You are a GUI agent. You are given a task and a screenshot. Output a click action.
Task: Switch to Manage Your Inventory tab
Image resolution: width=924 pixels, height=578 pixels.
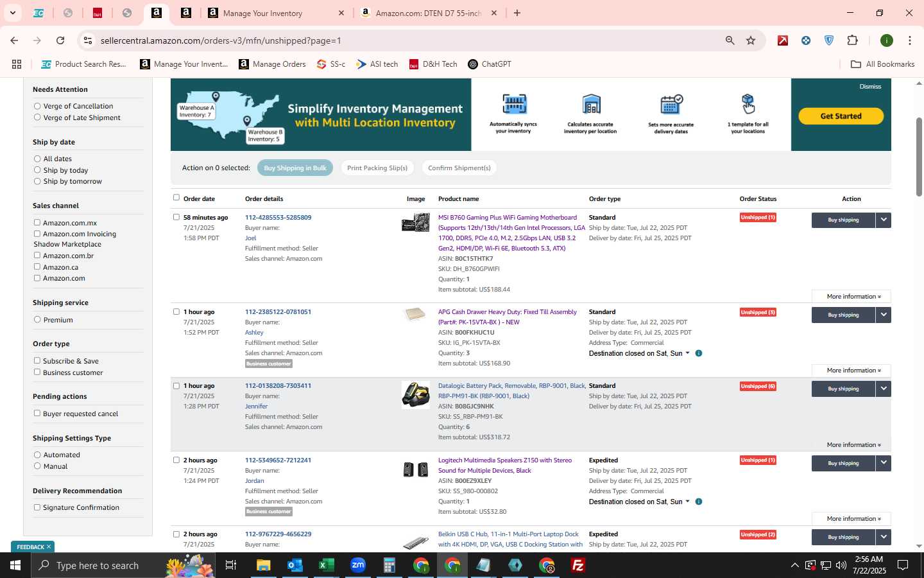point(277,13)
